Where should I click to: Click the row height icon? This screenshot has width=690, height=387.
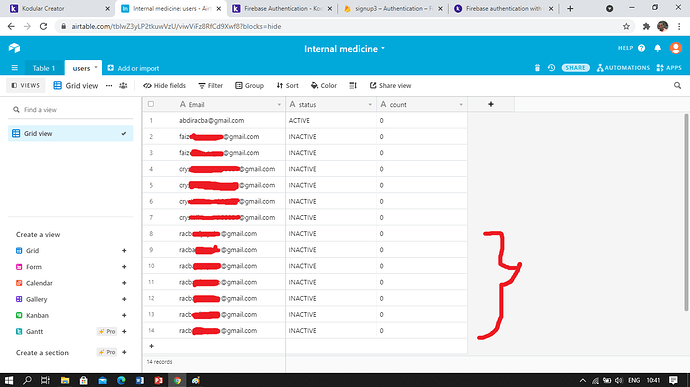click(353, 85)
